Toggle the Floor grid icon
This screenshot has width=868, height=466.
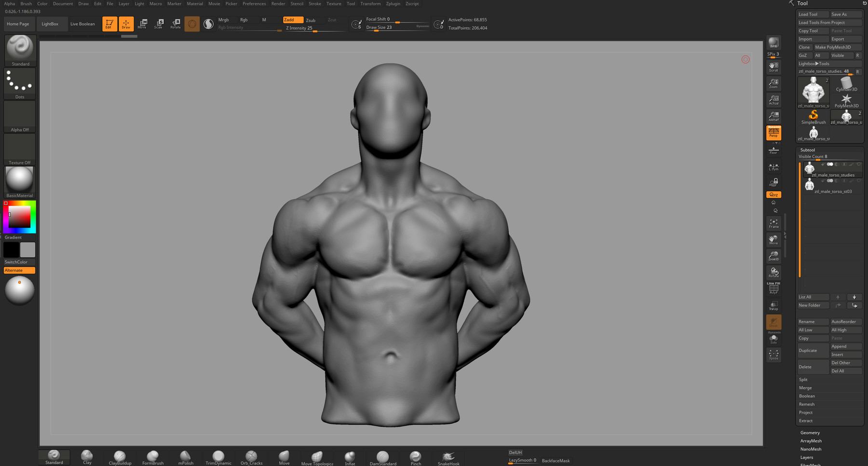[x=773, y=150]
